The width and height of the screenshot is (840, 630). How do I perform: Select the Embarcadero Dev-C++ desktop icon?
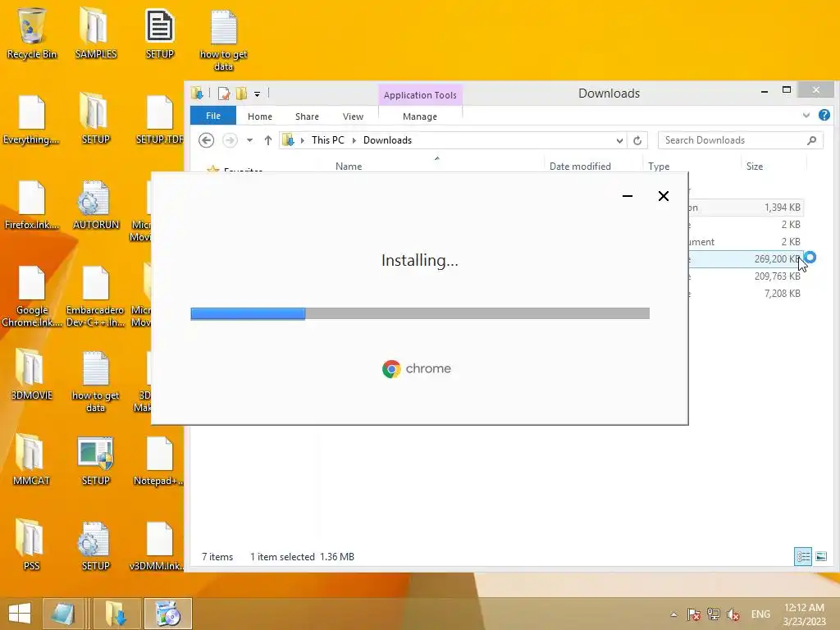[95, 296]
